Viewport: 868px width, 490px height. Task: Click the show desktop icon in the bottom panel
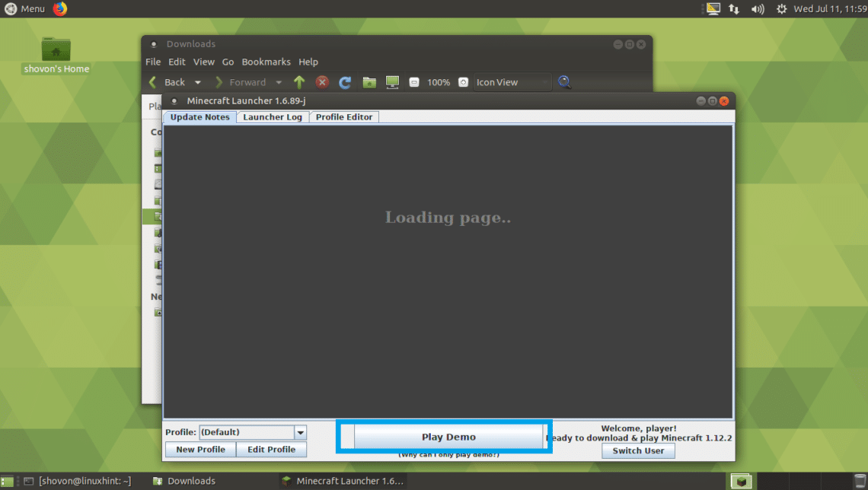7,481
